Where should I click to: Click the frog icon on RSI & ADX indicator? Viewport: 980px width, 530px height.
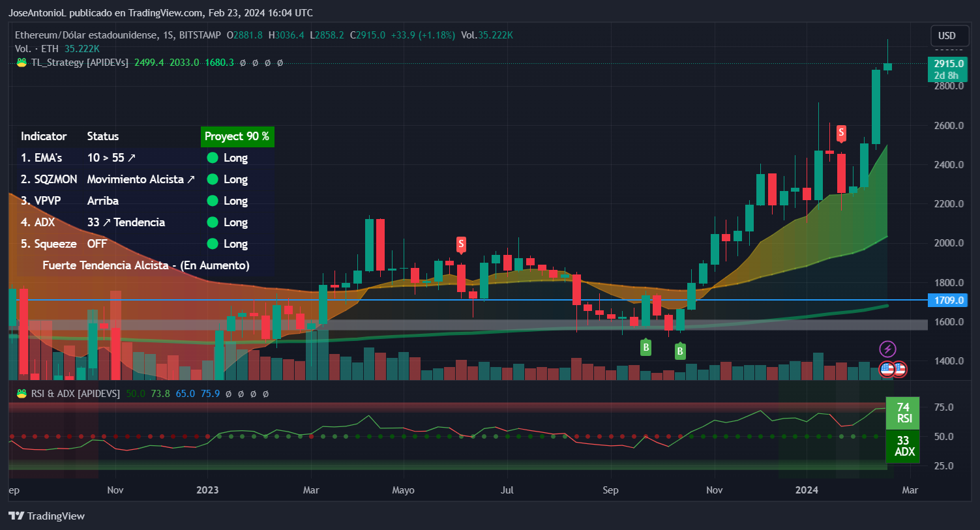21,393
